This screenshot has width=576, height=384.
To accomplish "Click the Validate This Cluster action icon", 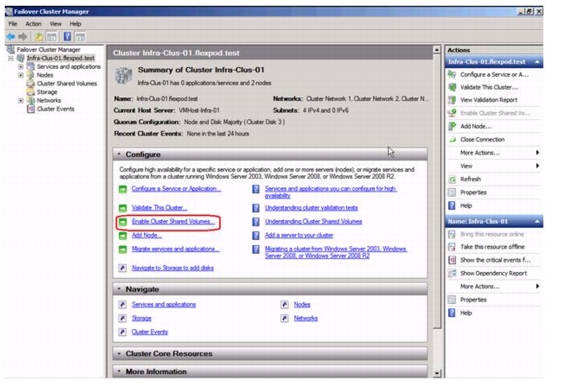I will tap(452, 87).
